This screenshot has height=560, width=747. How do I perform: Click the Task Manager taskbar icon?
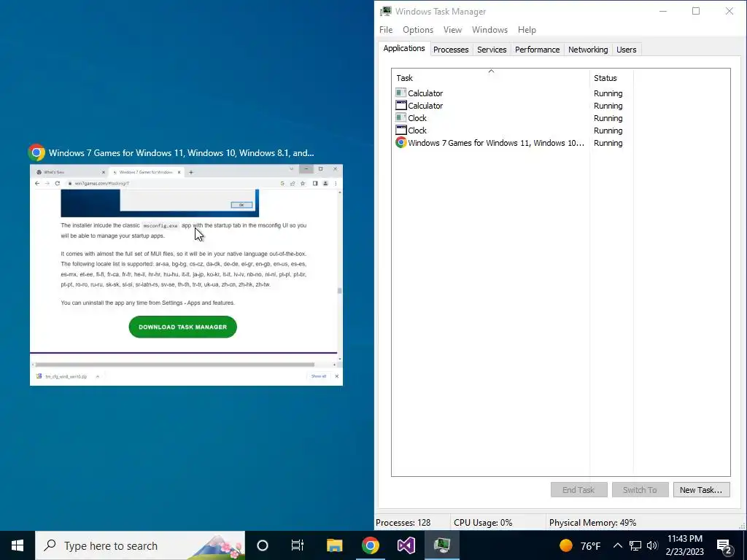pos(442,545)
